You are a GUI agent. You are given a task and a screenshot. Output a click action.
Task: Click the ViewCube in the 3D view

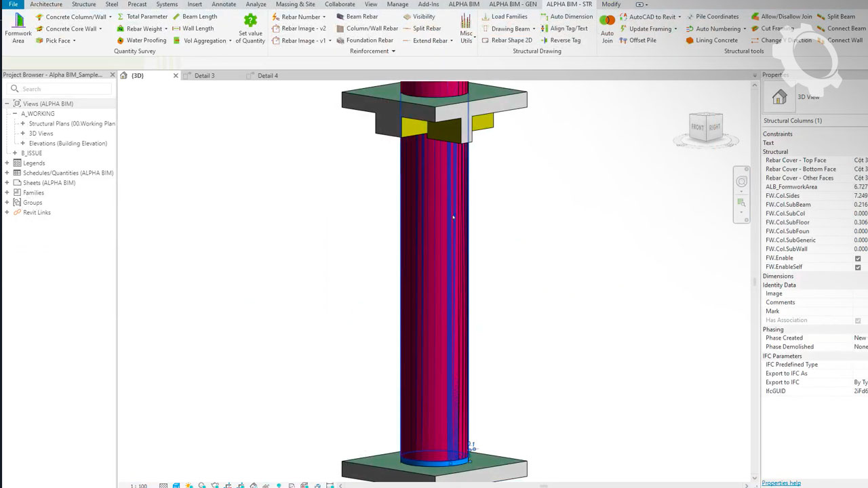(x=706, y=127)
